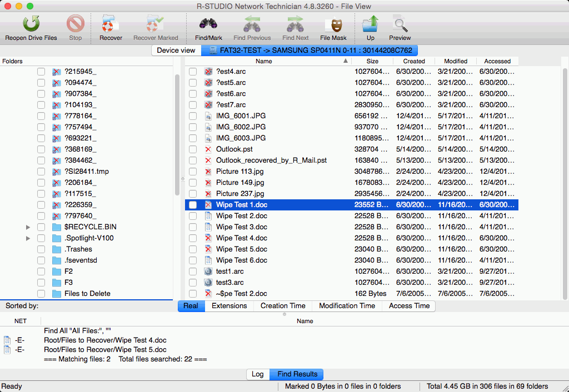This screenshot has width=569, height=392.
Task: Click the deleted file icon of ?est4.arc
Action: pyautogui.click(x=208, y=72)
